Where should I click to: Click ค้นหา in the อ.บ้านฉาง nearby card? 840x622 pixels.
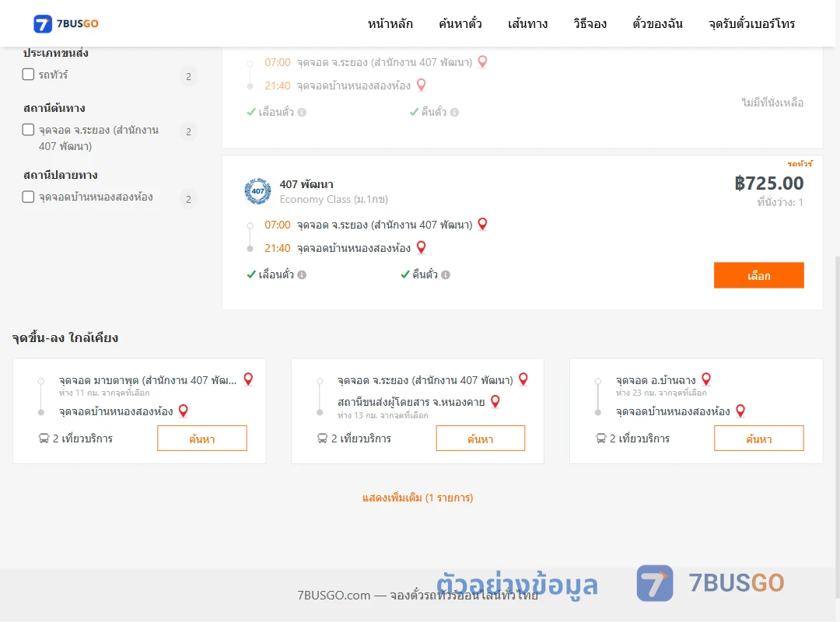[x=759, y=439]
